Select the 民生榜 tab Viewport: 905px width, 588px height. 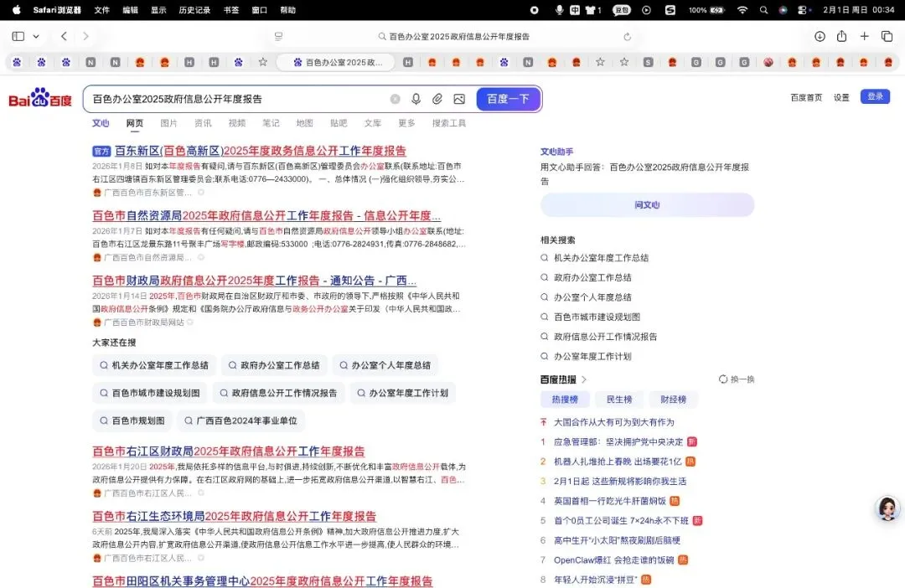[619, 400]
